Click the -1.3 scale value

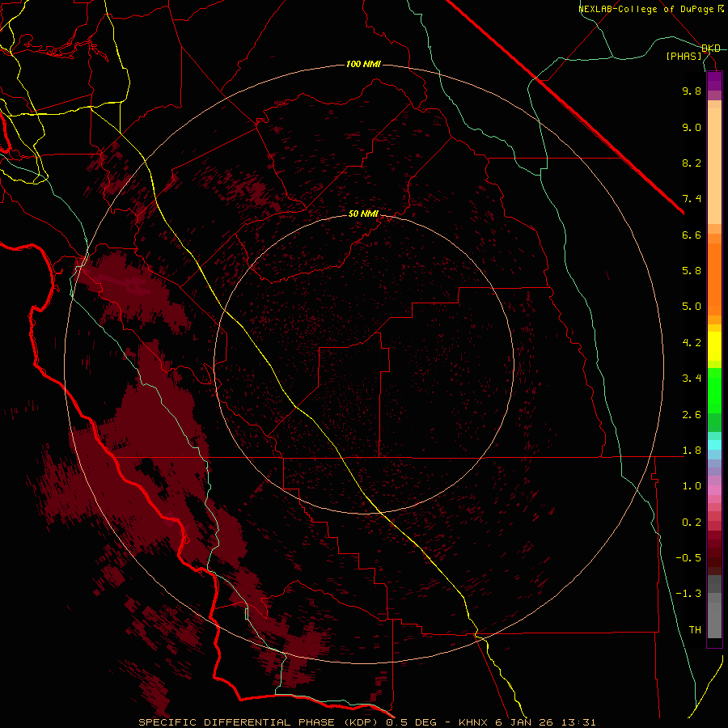click(x=688, y=594)
